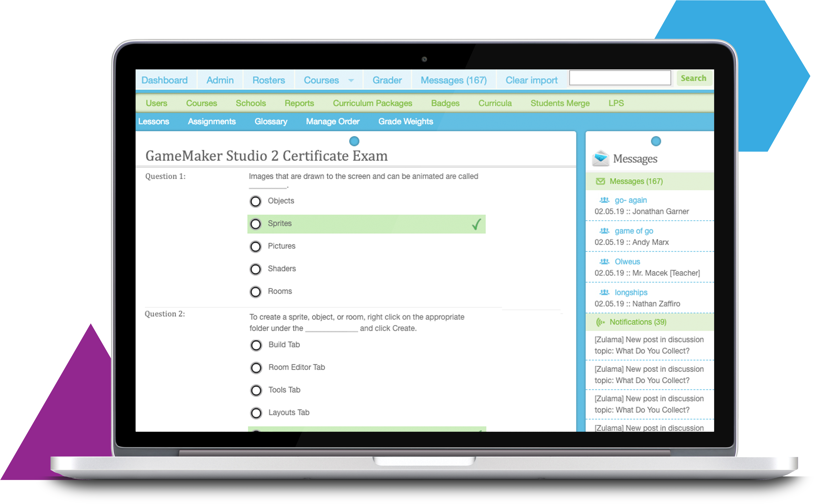Image resolution: width=814 pixels, height=504 pixels.
Task: Click the group icon beside Olweus
Action: pos(604,261)
